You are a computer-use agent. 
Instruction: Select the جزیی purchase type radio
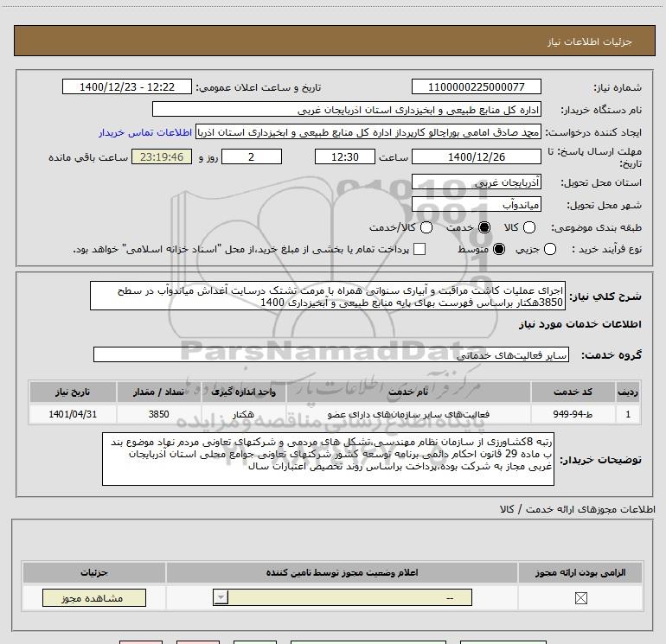coord(549,249)
